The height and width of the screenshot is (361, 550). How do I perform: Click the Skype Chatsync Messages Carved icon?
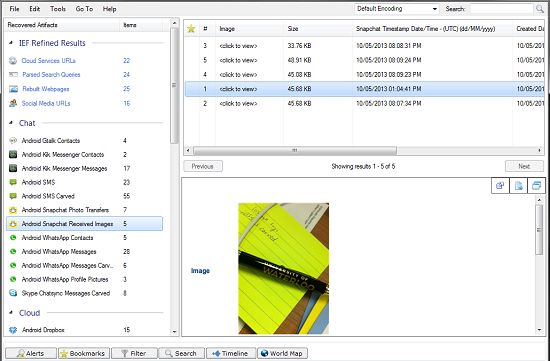(x=13, y=293)
